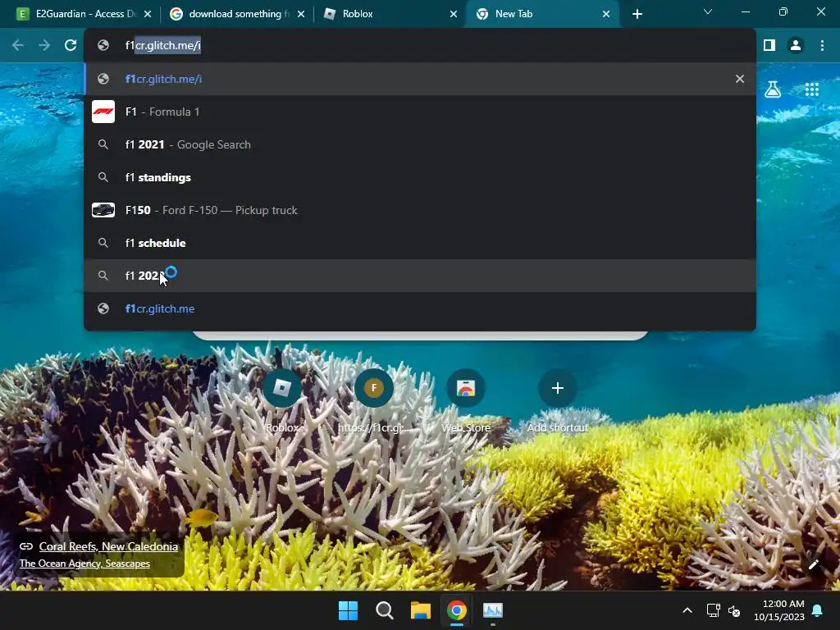This screenshot has width=840, height=630.
Task: Open the network status tray icon
Action: 714,610
